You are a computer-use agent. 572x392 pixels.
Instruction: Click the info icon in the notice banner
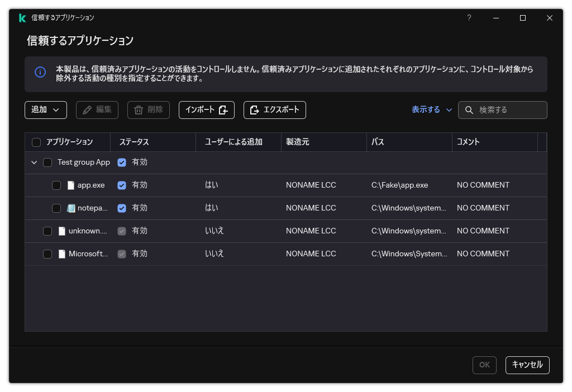(x=40, y=73)
